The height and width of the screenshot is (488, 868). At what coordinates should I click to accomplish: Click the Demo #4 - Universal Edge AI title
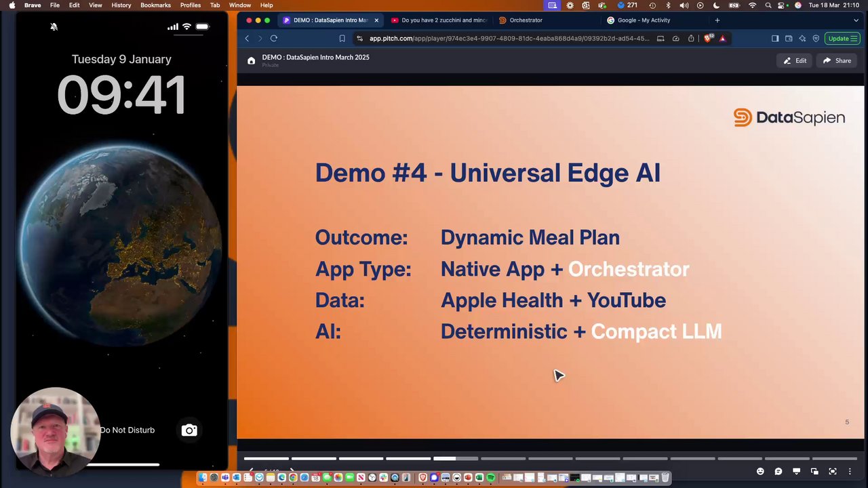pyautogui.click(x=488, y=173)
